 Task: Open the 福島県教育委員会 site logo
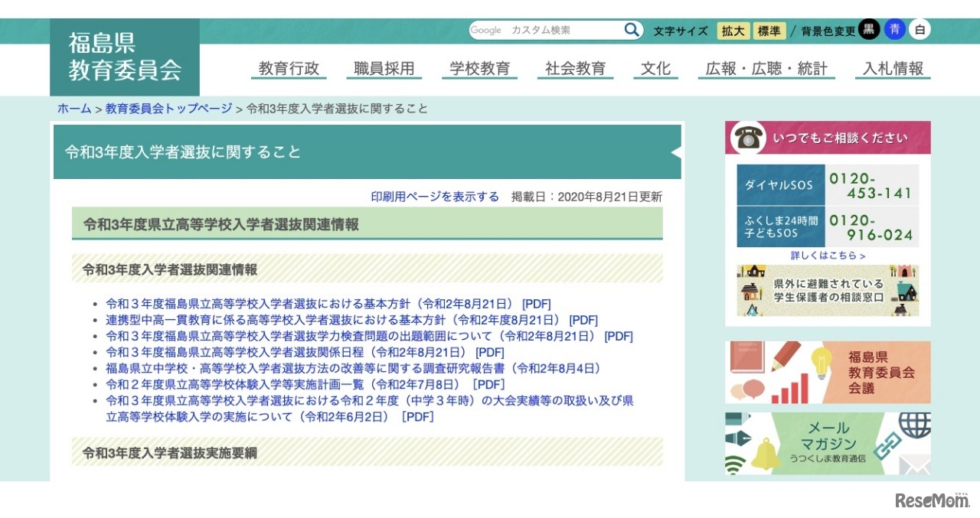click(x=125, y=57)
